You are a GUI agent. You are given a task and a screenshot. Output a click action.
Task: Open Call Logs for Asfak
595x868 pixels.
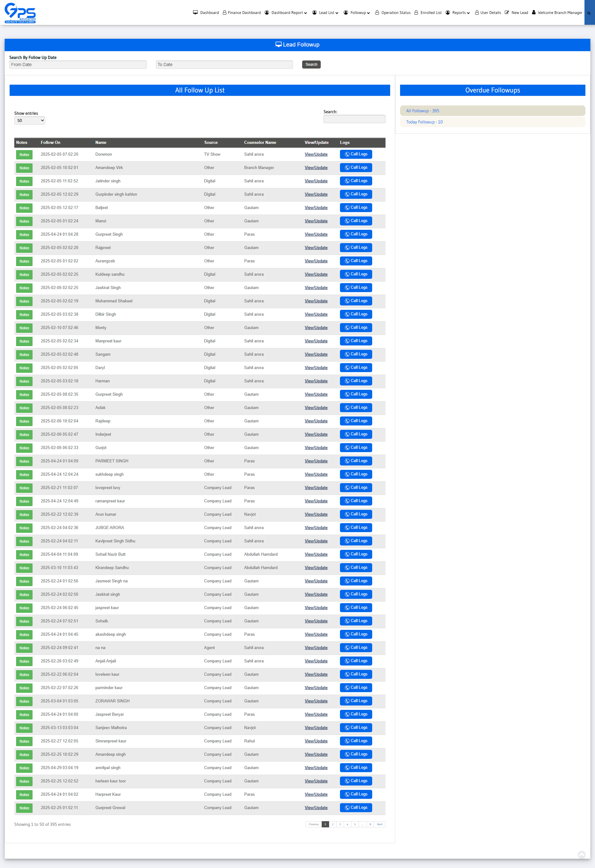(356, 407)
